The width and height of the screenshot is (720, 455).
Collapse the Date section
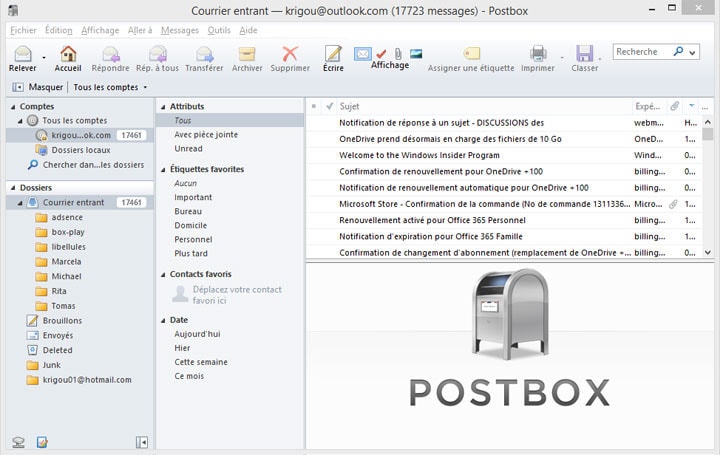tap(163, 320)
